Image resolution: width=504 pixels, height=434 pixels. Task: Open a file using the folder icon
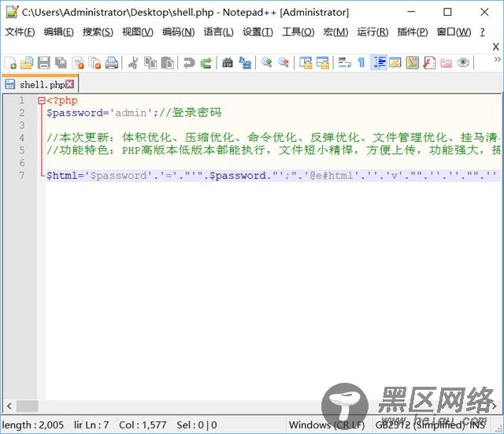(27, 63)
